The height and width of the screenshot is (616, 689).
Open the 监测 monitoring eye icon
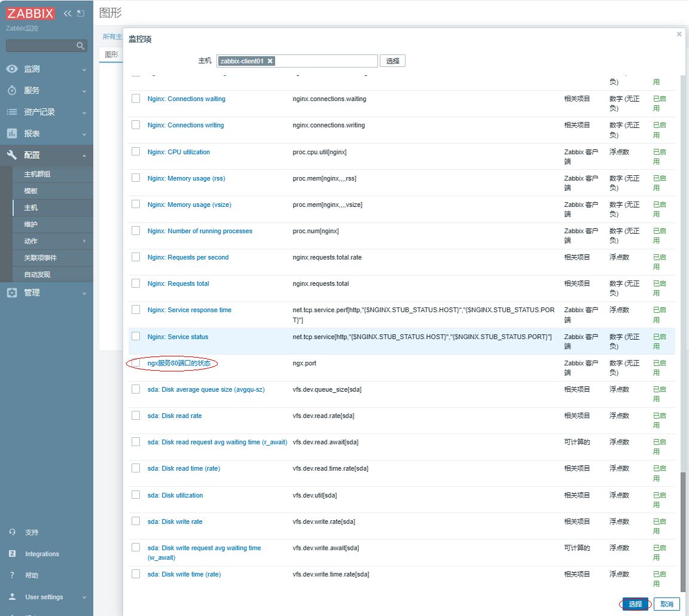pos(12,69)
